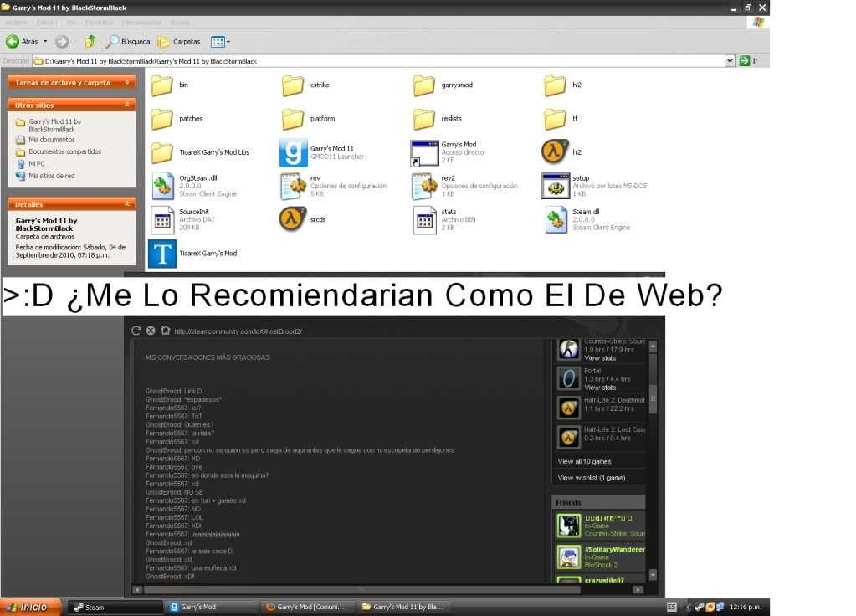Screen dimensions: 856x616
Task: Toggle the Carpetas folder pane
Action: click(x=179, y=42)
